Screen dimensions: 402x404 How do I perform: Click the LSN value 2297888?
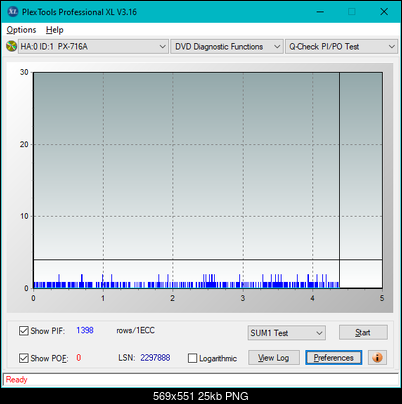coord(155,358)
